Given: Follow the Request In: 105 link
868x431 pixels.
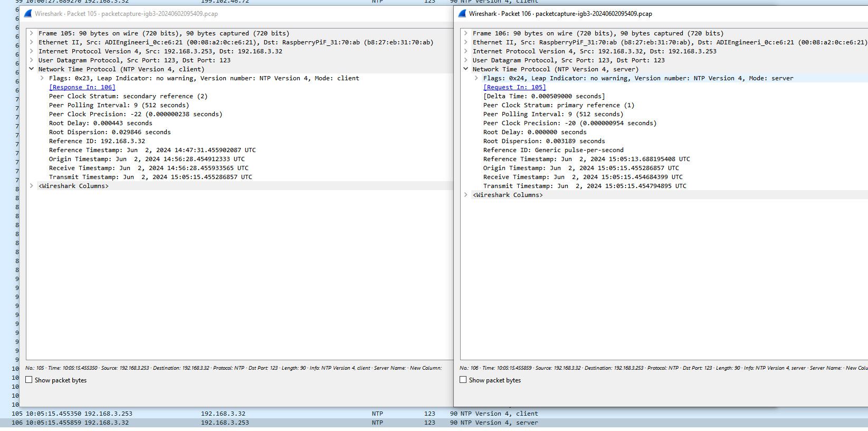Looking at the screenshot, I should pos(514,87).
